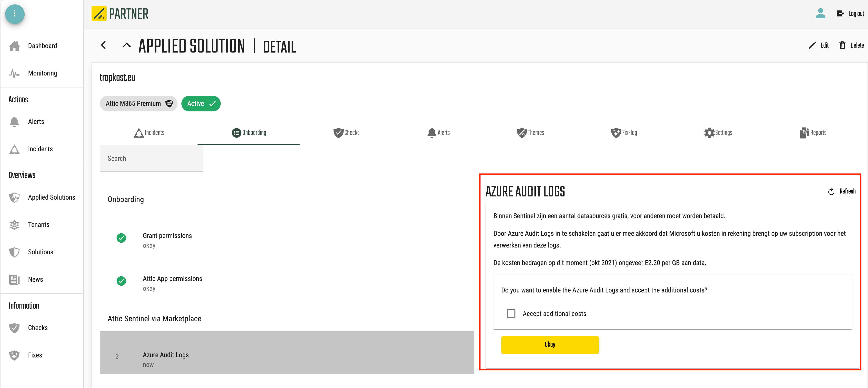Click the Edit pencil icon
Screen dimensions: 868x388
(812, 45)
